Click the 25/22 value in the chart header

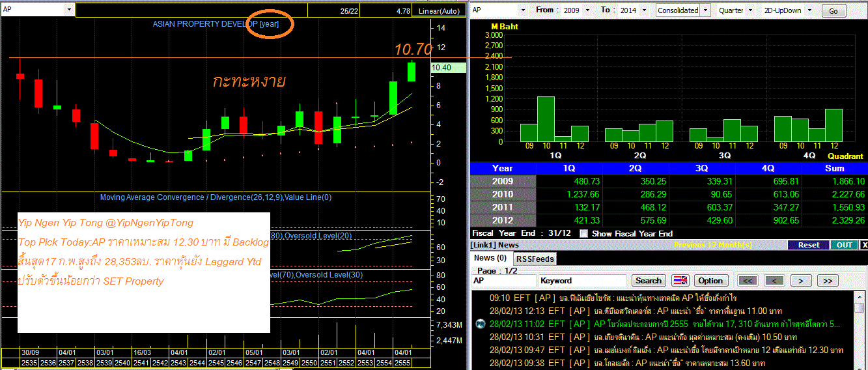(x=349, y=11)
